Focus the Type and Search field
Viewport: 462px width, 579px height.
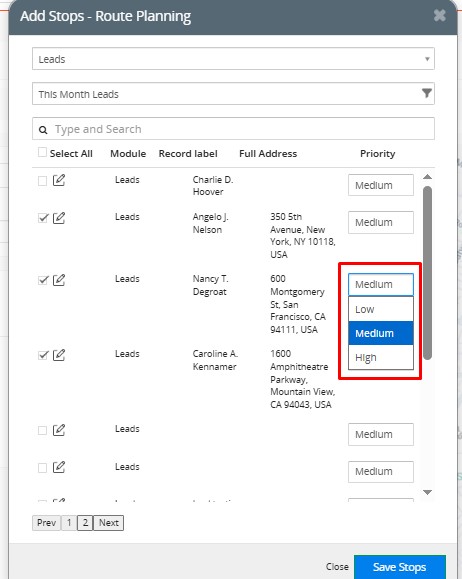[233, 129]
